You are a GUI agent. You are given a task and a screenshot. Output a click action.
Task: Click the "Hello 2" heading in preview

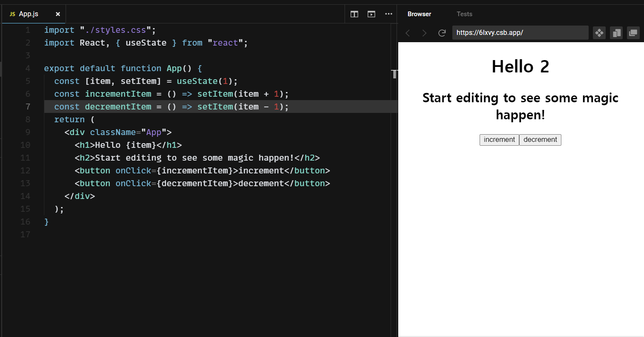point(520,66)
